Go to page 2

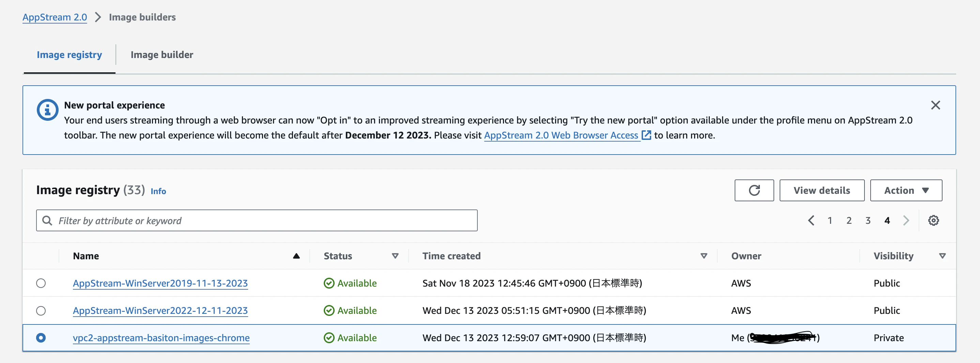pyautogui.click(x=849, y=220)
